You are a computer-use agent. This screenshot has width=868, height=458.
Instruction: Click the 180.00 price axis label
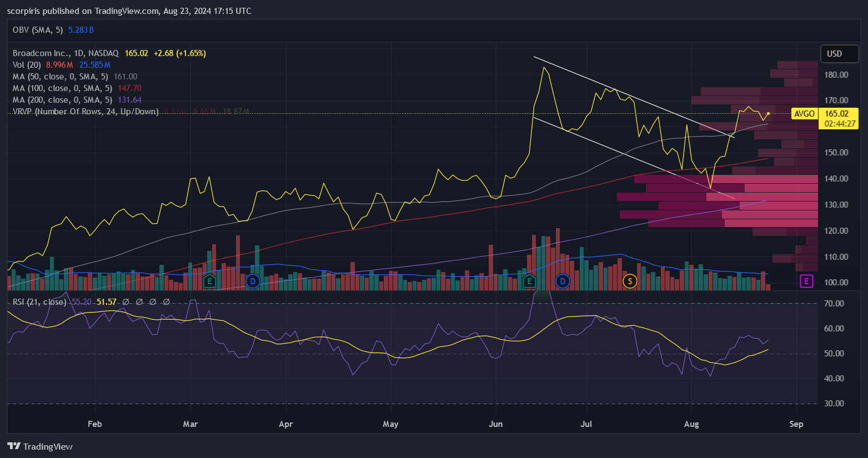(836, 74)
